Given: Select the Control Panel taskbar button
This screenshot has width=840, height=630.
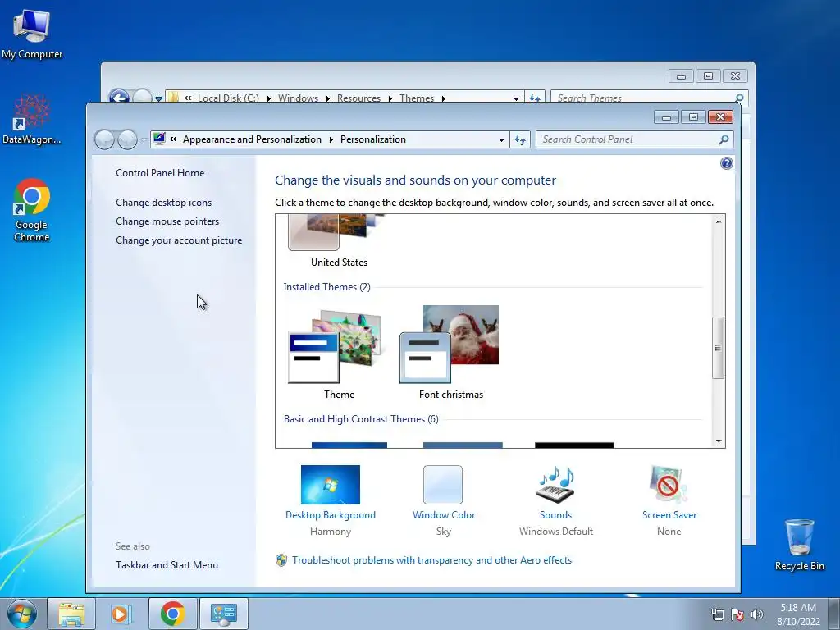Looking at the screenshot, I should (223, 614).
